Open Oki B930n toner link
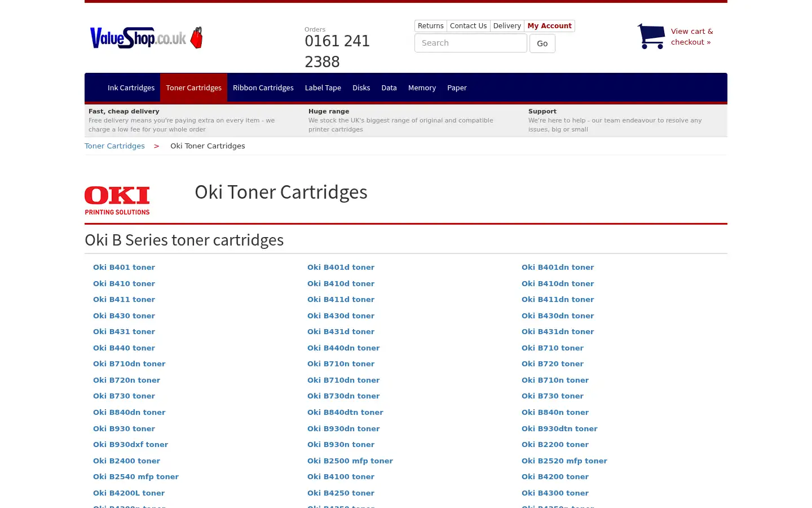812x508 pixels. pyautogui.click(x=341, y=444)
